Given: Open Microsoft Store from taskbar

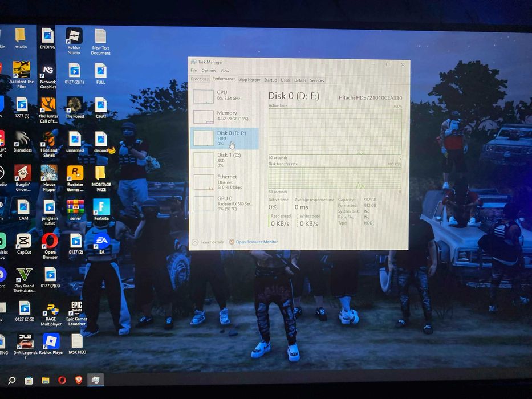Looking at the screenshot, I should point(29,380).
